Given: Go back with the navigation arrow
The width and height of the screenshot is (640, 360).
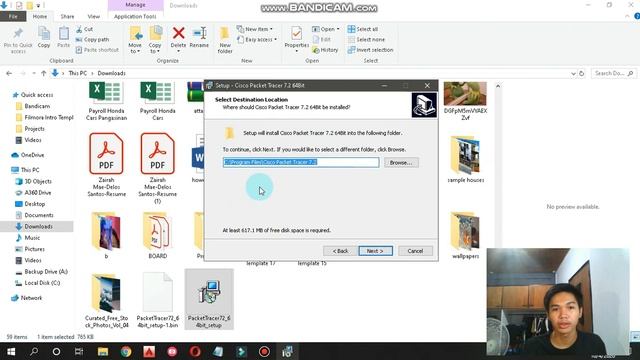Looking at the screenshot, I should 9,73.
